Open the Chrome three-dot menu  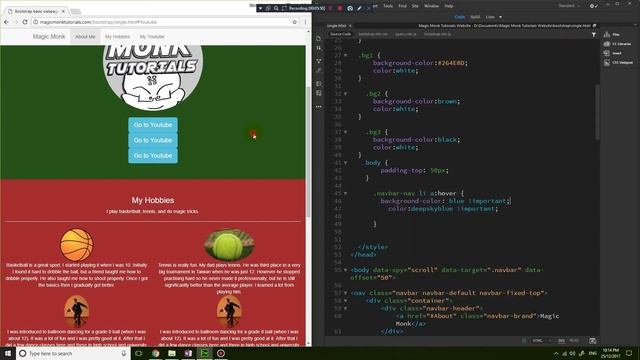click(305, 22)
